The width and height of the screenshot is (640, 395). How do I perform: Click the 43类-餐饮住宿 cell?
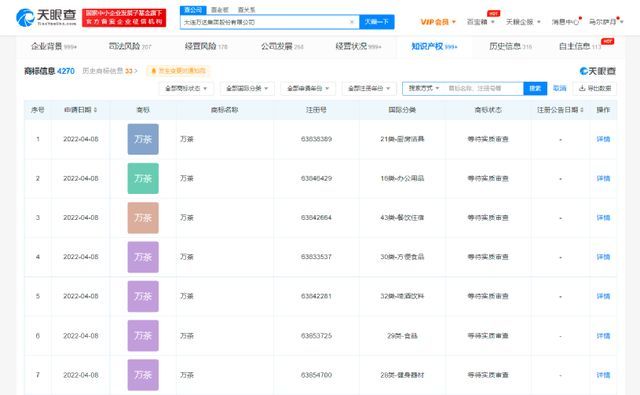tap(402, 217)
